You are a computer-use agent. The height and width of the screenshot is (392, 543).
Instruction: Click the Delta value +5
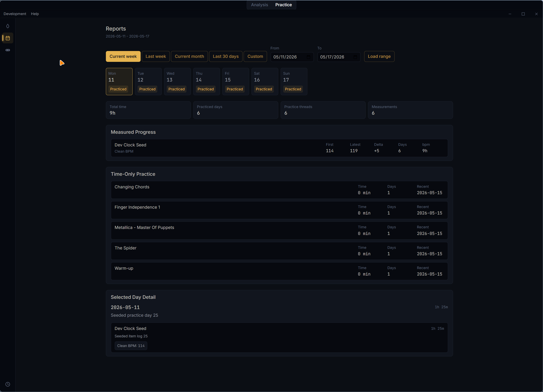click(376, 151)
